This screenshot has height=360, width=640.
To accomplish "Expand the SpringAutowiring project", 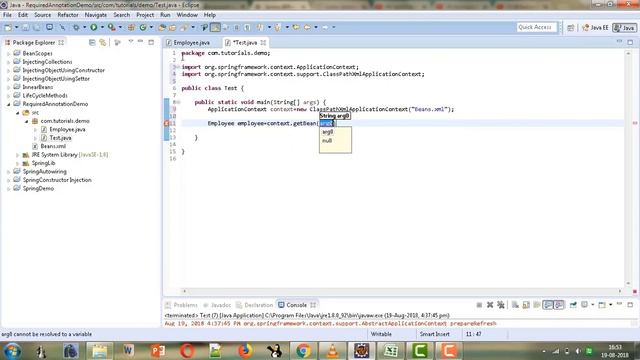I will [x=9, y=171].
